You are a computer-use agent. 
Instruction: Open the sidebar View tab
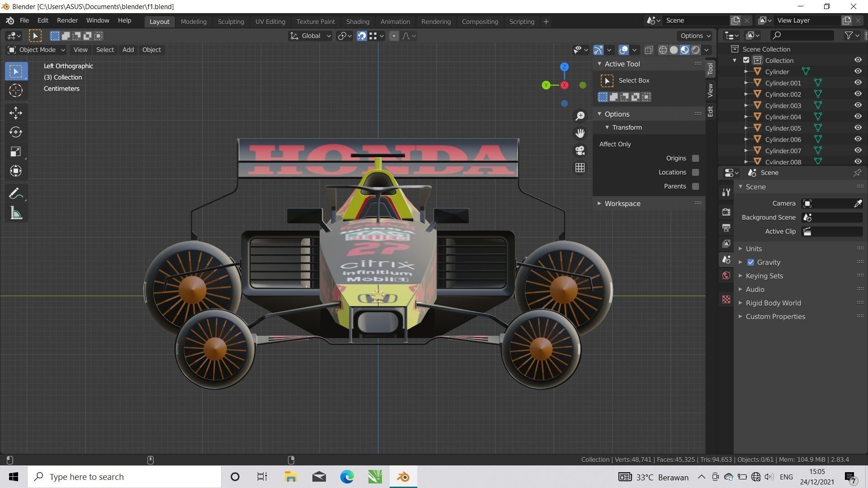tap(710, 90)
